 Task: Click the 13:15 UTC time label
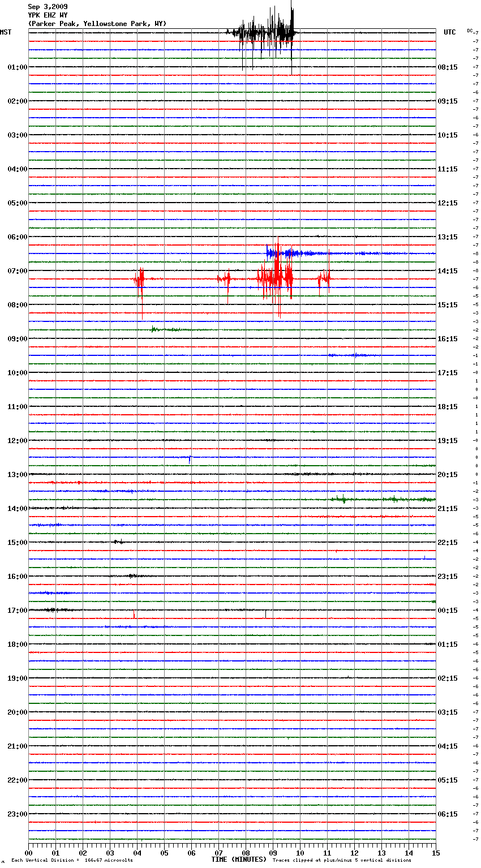pos(448,237)
